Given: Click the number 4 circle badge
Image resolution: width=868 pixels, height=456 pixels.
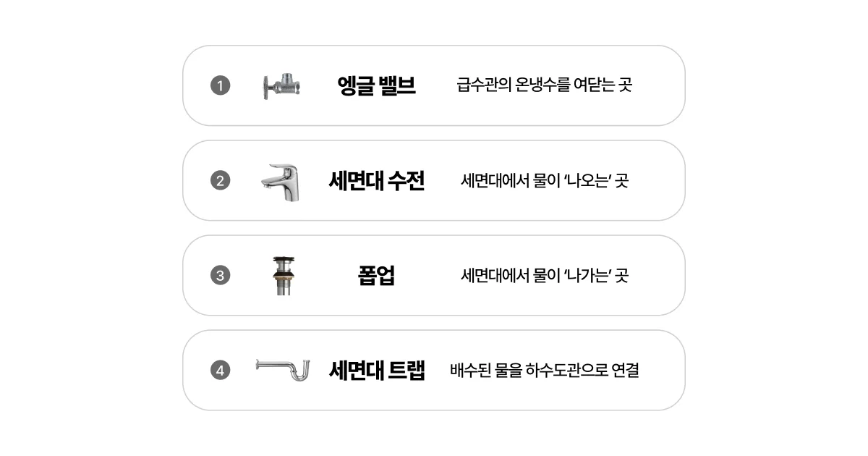Looking at the screenshot, I should pyautogui.click(x=220, y=371).
